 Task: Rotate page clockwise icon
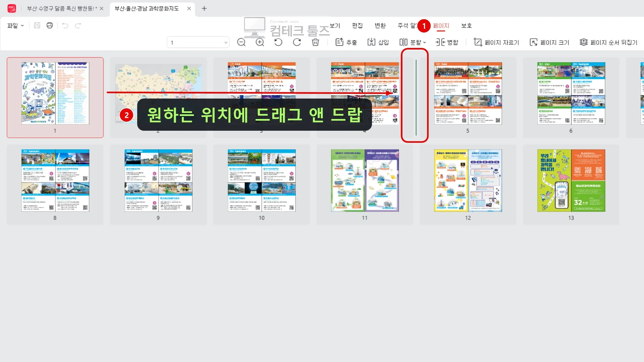297,42
